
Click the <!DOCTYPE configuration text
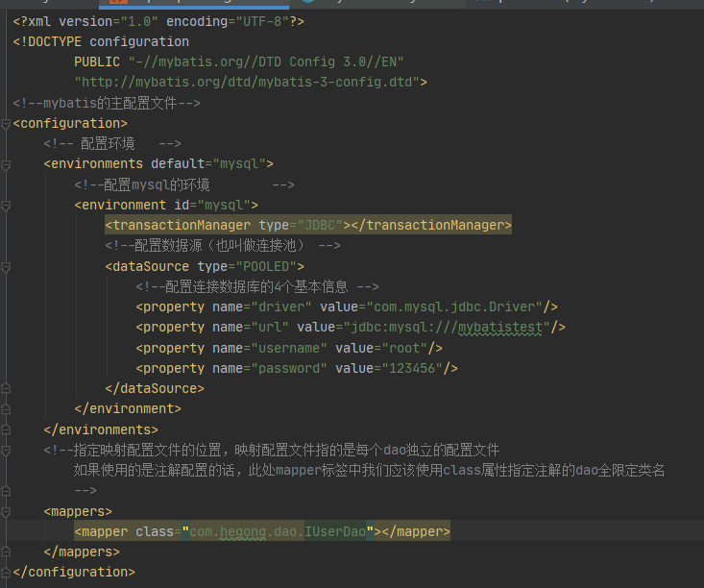[101, 41]
